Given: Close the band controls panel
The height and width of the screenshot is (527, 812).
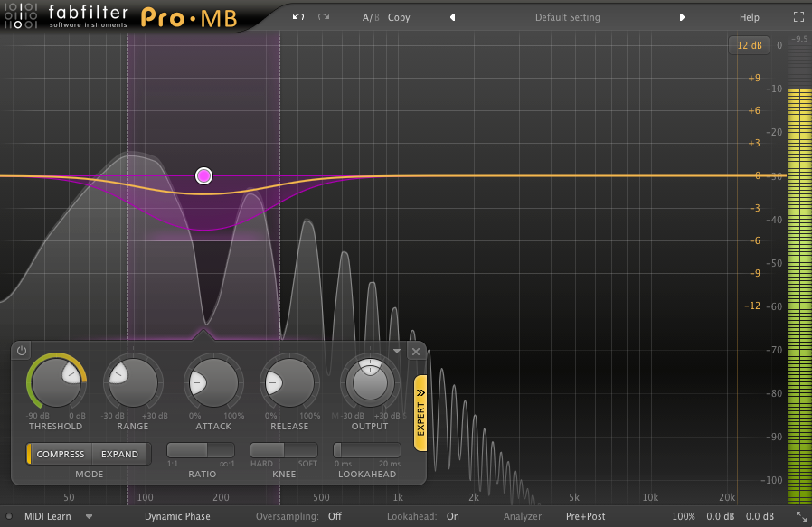Looking at the screenshot, I should [x=415, y=352].
